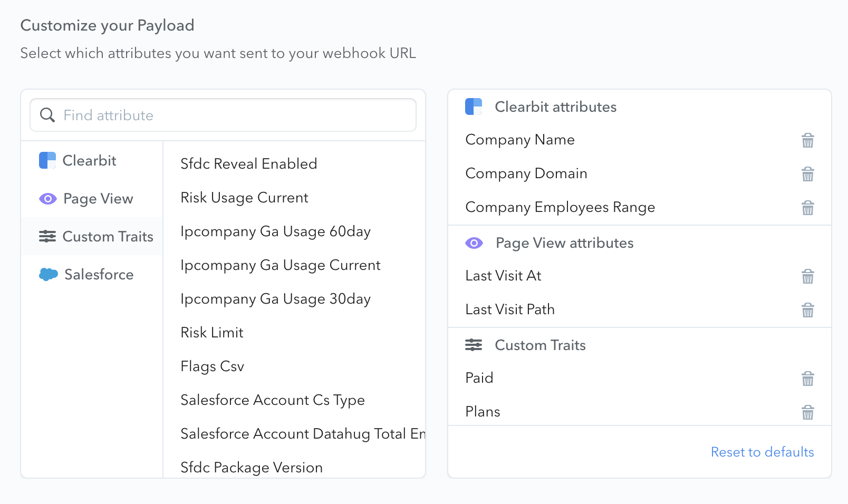Viewport: 848px width, 504px height.
Task: Add Ipcompany Ga Usage 30day
Action: (x=275, y=298)
